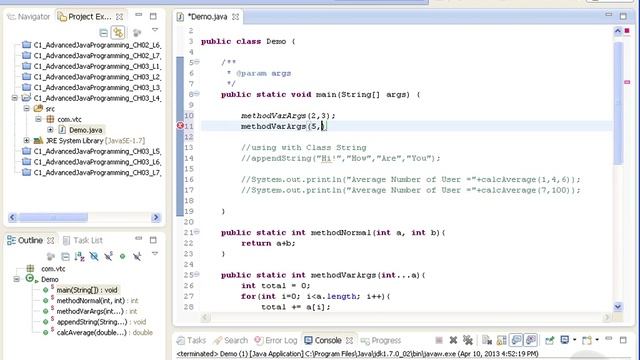Collapse all in Outline toolbar
Viewport: 640px width, 360px height.
(65, 256)
